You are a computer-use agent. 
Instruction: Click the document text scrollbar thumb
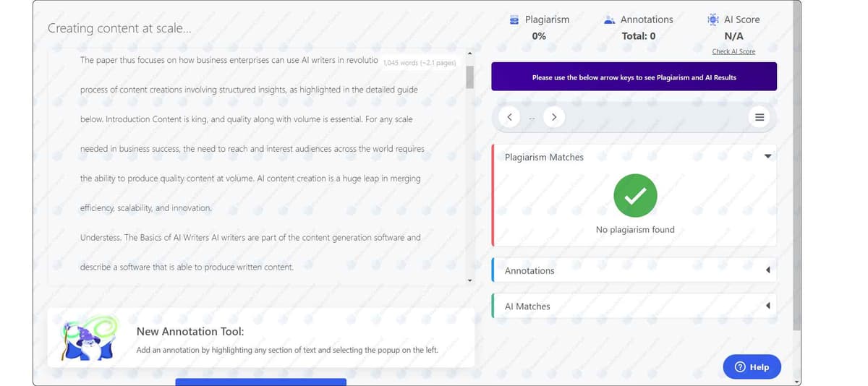(469, 76)
